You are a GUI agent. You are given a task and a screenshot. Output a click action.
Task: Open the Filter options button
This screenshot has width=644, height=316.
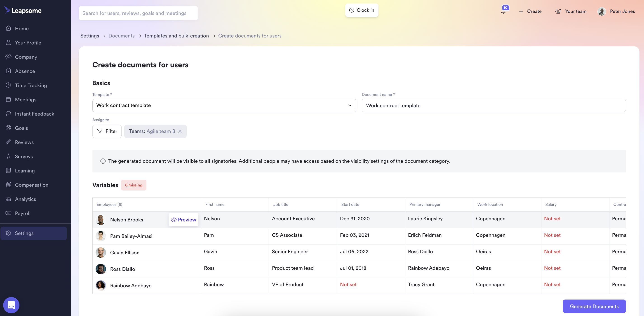pos(107,131)
